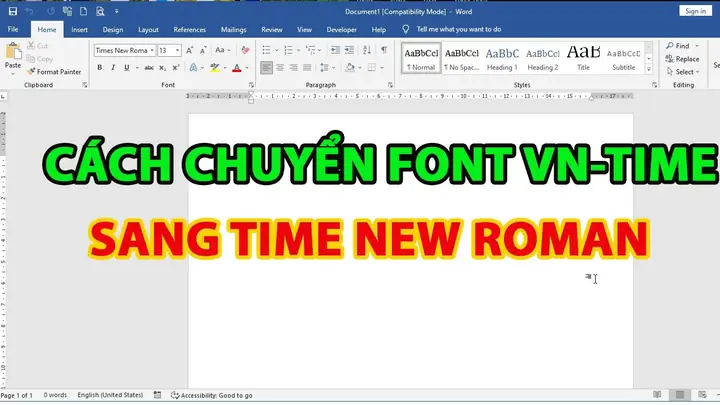Decrease paragraph indent
This screenshot has height=405, width=720.
[x=335, y=50]
